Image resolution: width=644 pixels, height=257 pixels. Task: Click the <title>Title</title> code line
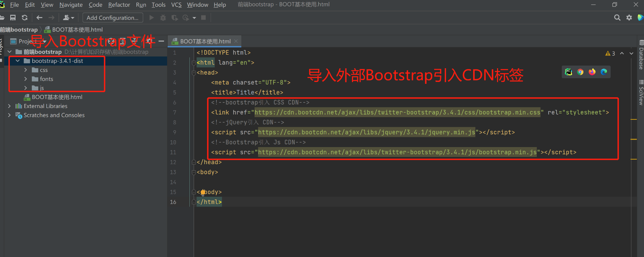click(247, 92)
